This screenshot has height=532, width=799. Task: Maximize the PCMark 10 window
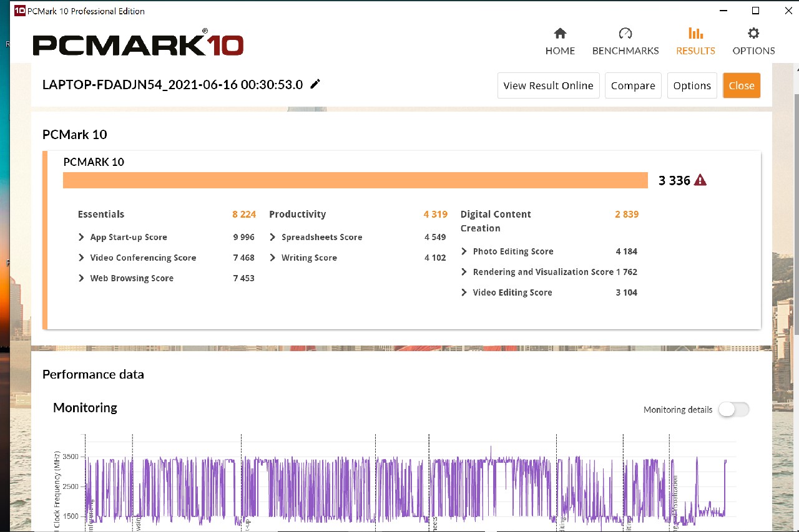click(x=755, y=11)
